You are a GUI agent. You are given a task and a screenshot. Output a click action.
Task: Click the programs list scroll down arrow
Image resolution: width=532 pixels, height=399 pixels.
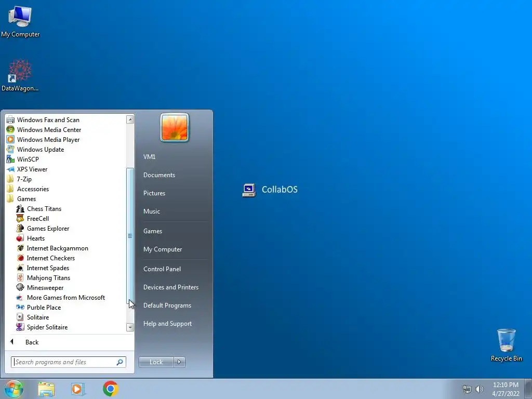[130, 327]
